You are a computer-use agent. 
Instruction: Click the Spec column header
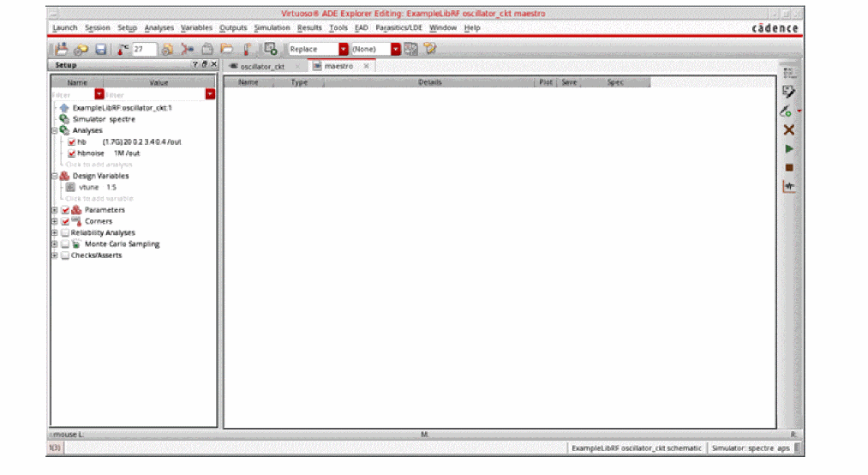pos(615,82)
